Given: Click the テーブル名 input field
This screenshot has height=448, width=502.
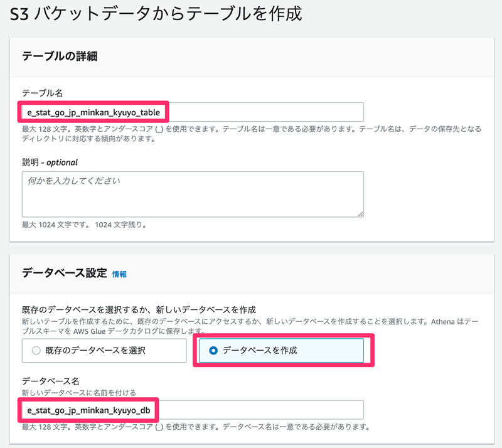Looking at the screenshot, I should [x=193, y=112].
